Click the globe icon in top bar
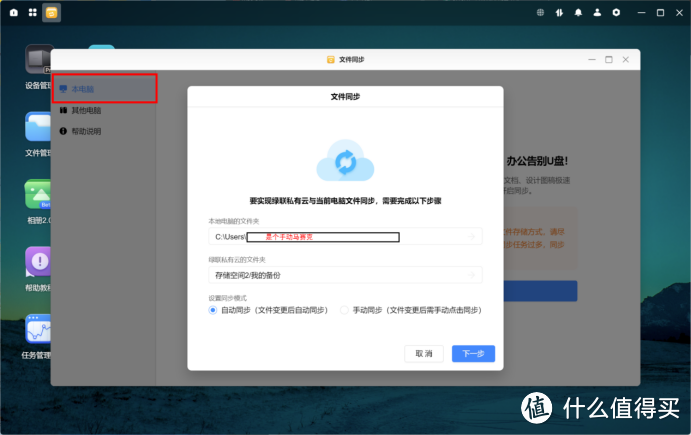The height and width of the screenshot is (435, 691). 540,12
